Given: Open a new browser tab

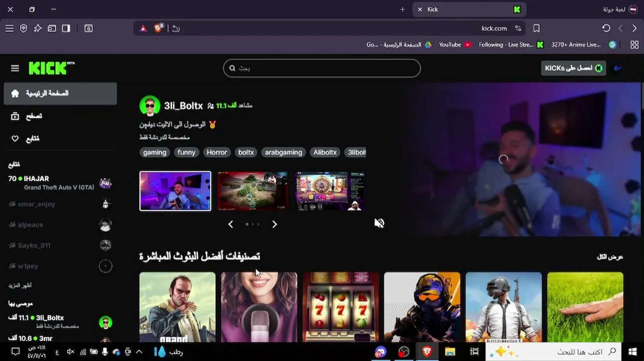Looking at the screenshot, I should (402, 10).
